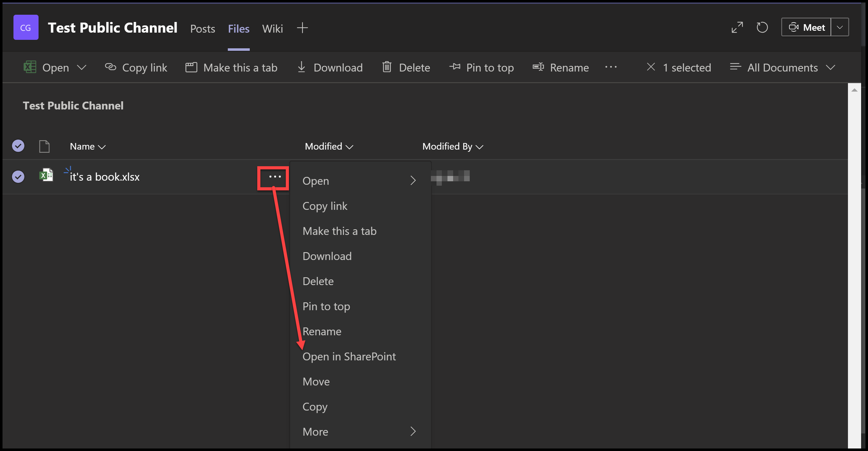Click the 1 selected label in the toolbar

[687, 67]
